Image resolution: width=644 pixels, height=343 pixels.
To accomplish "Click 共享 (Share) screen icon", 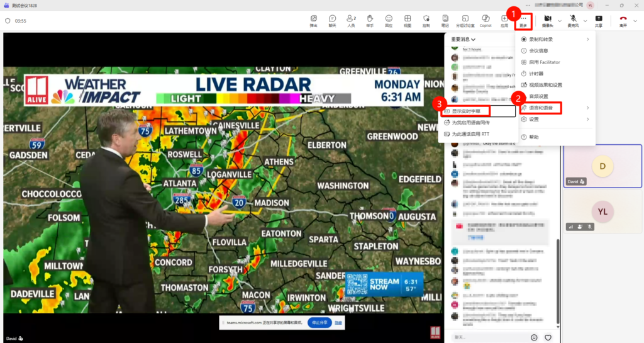I will point(598,21).
